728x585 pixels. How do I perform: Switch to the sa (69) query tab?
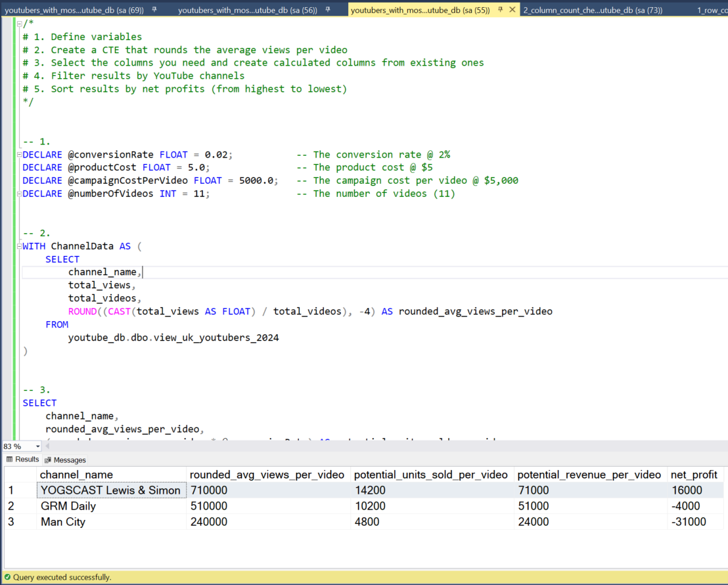(x=74, y=10)
